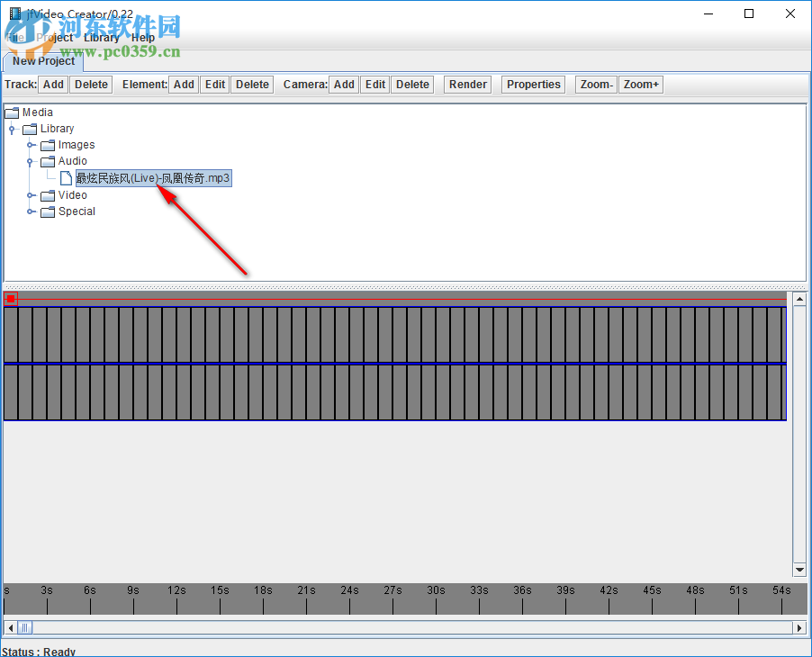812x657 pixels.
Task: Zoom in using the Zoom+ button
Action: 640,84
